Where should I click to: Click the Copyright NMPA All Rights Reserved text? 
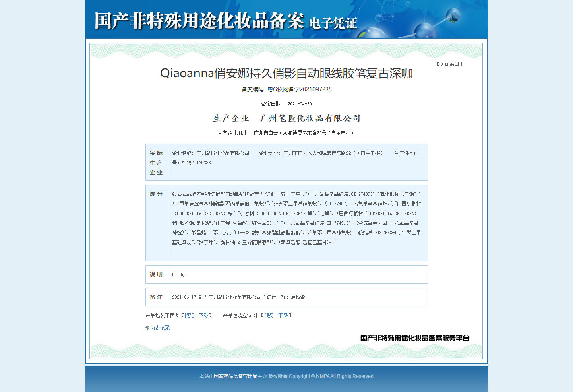click(331, 376)
